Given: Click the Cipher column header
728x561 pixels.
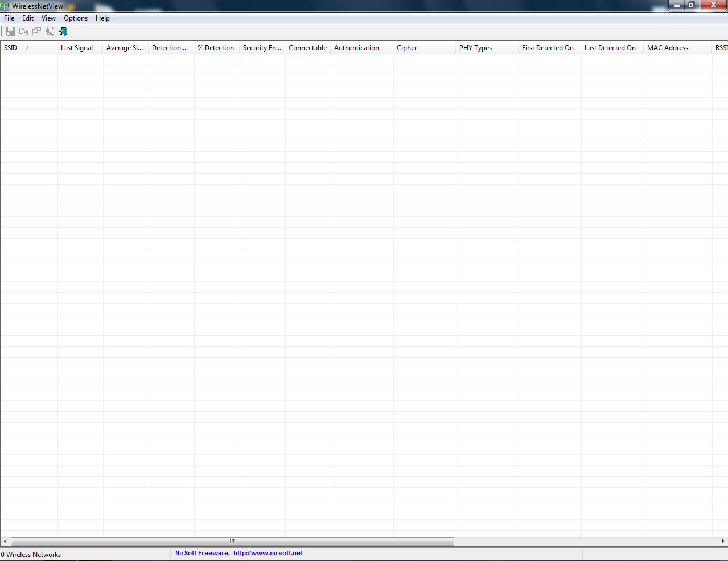Looking at the screenshot, I should tap(425, 48).
